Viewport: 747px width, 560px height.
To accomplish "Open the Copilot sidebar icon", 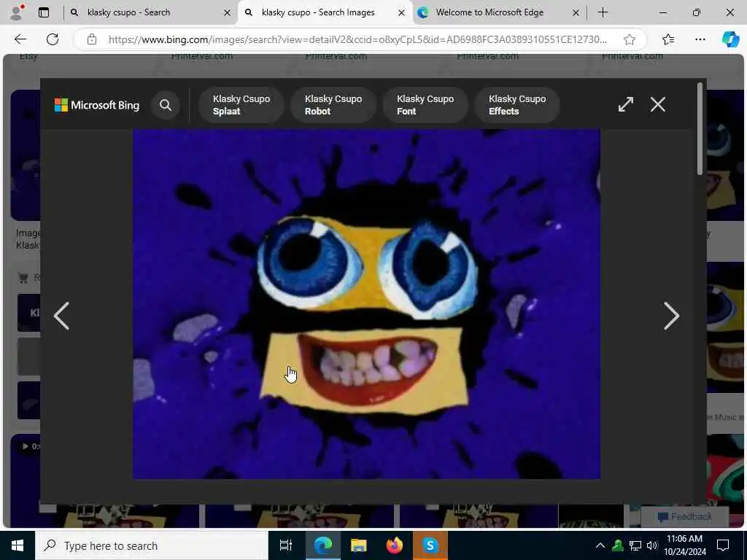I will [730, 39].
